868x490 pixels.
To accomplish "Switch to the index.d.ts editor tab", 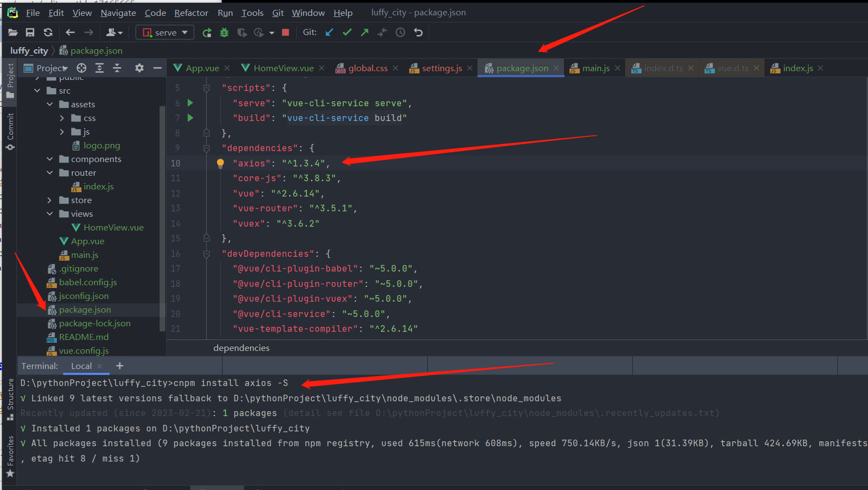I will tap(663, 68).
